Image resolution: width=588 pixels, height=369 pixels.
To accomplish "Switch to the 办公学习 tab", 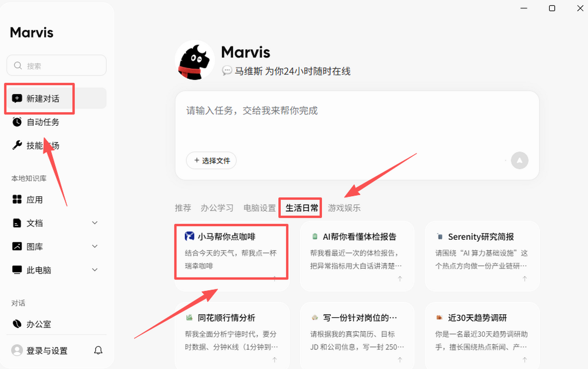I will (x=217, y=208).
